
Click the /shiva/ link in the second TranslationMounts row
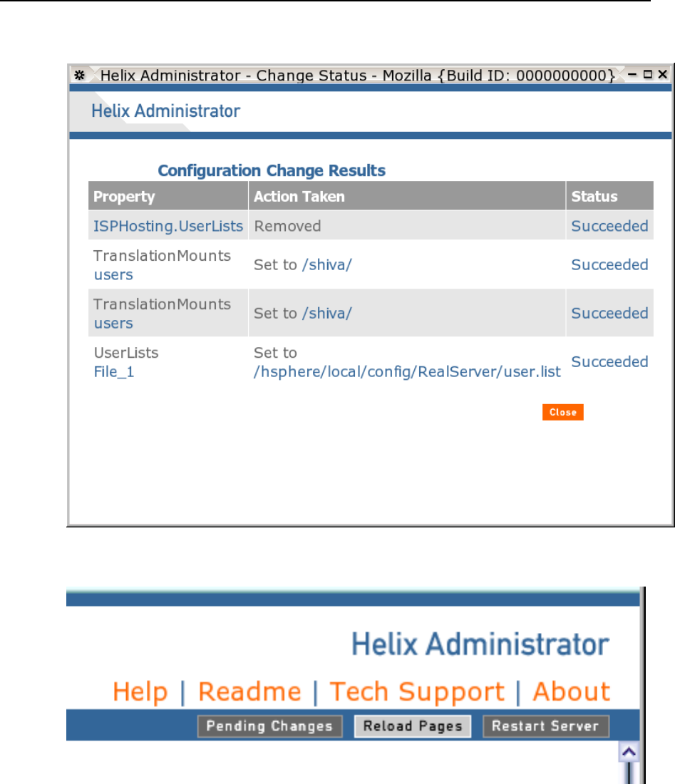pyautogui.click(x=327, y=313)
